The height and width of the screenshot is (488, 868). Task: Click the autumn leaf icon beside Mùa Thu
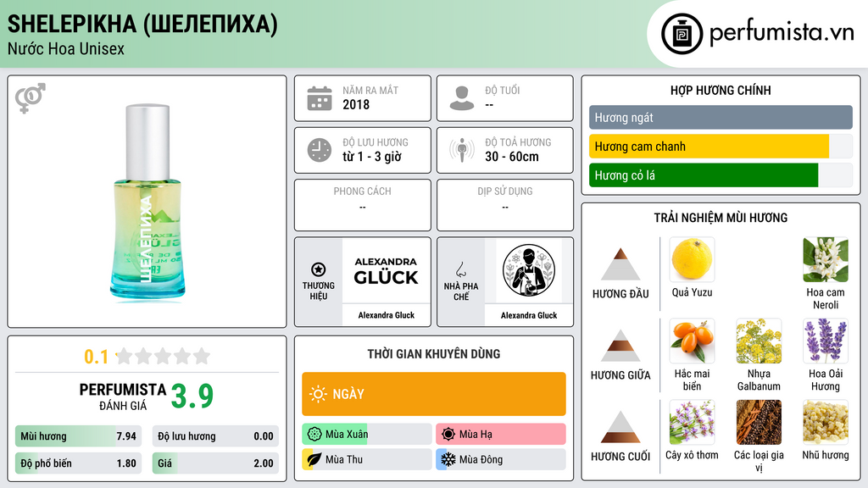pos(314,459)
